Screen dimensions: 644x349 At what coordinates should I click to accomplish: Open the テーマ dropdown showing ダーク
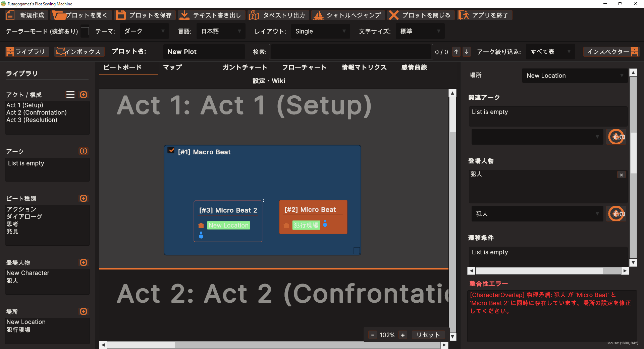(145, 31)
